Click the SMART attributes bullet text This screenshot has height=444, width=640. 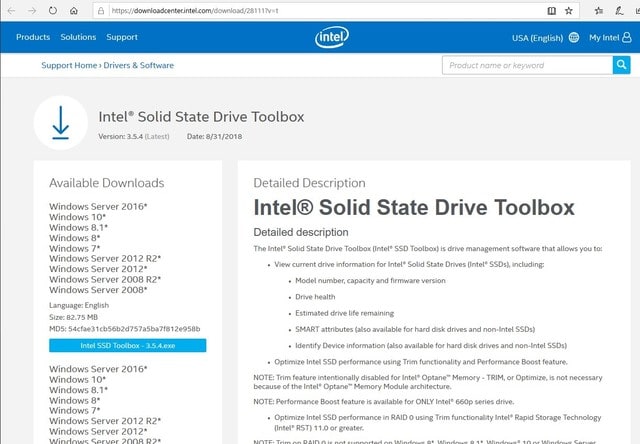(415, 329)
